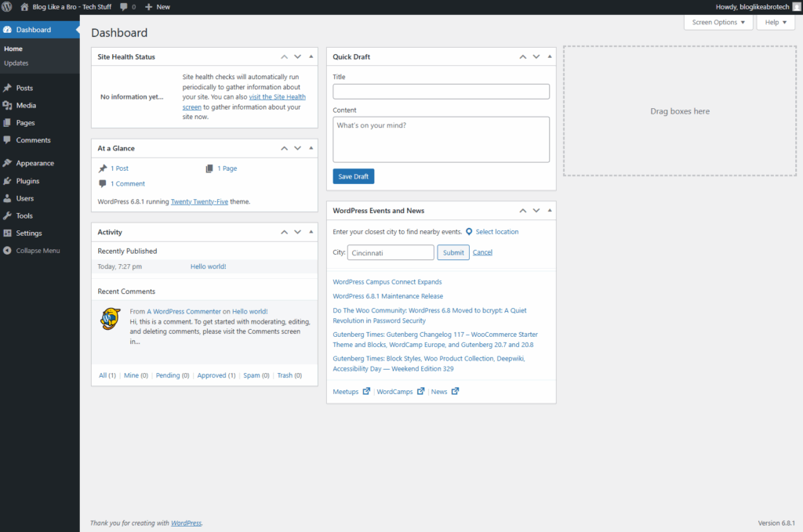Click the City input field
The image size is (803, 532).
391,253
